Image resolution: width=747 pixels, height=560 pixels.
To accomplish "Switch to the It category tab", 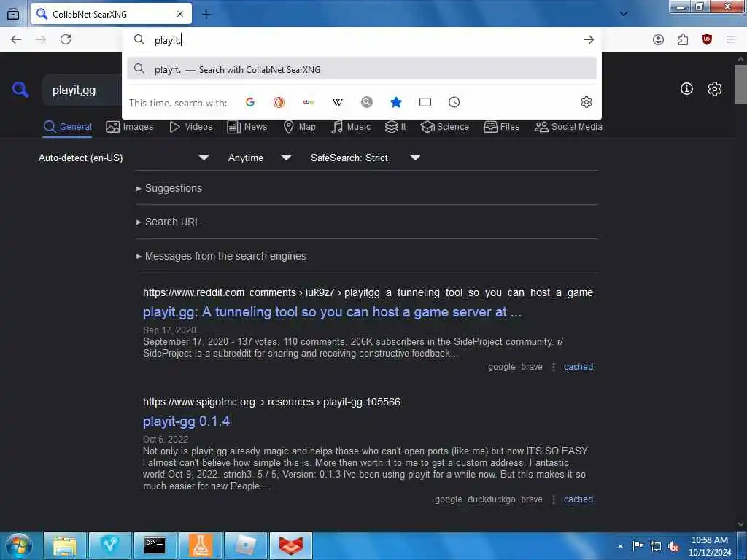I will (395, 127).
